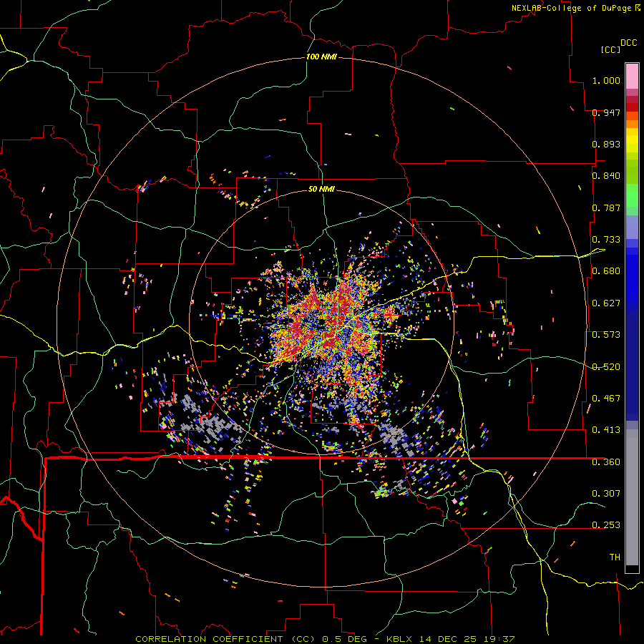Viewport: 644px width, 644px height.
Task: Click the 0.307 legend value
Action: click(x=606, y=494)
